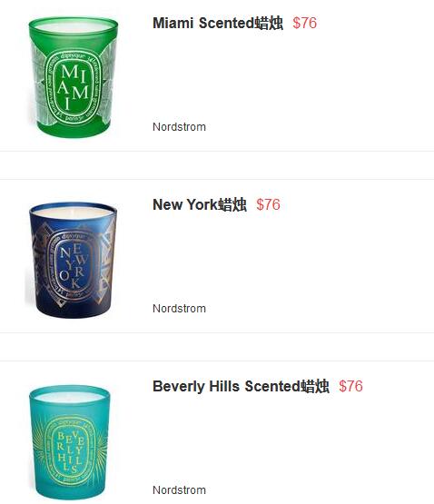Click the white wax top of the Miami candle
The width and height of the screenshot is (434, 504).
click(x=74, y=27)
